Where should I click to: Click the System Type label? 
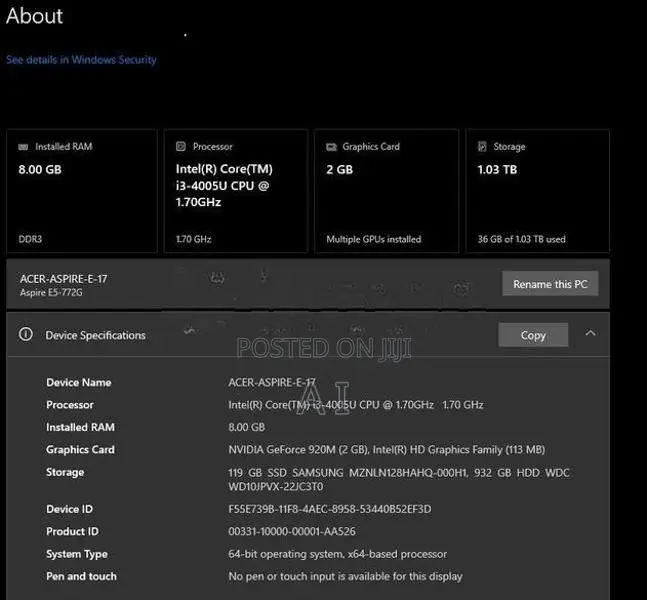pos(77,554)
